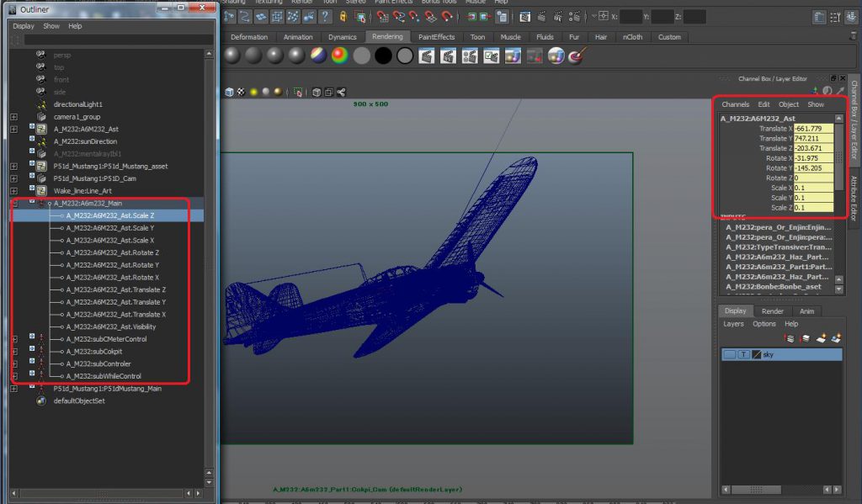The image size is (862, 504).
Task: Click the Translate X value field
Action: coord(813,129)
